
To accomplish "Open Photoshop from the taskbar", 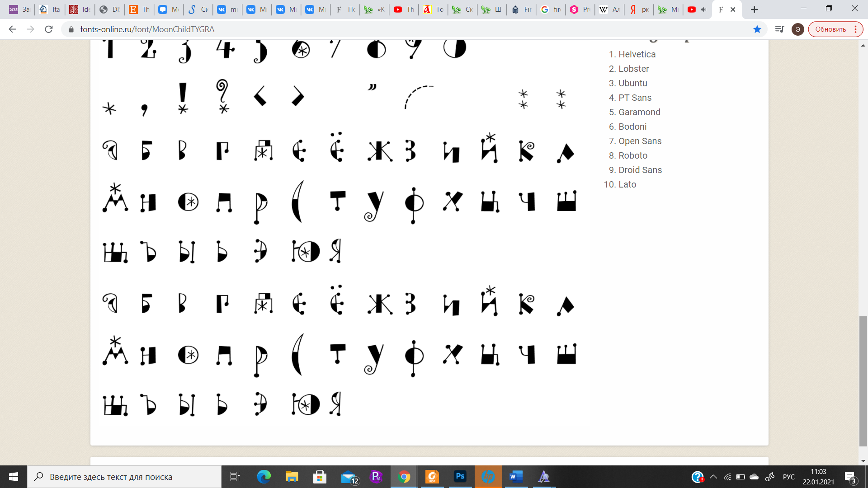I will coord(460,476).
